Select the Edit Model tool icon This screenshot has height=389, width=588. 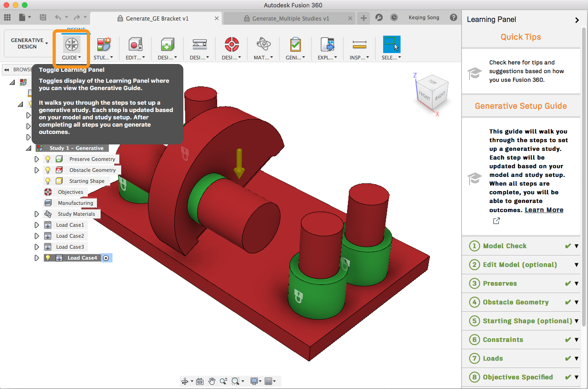pos(135,45)
